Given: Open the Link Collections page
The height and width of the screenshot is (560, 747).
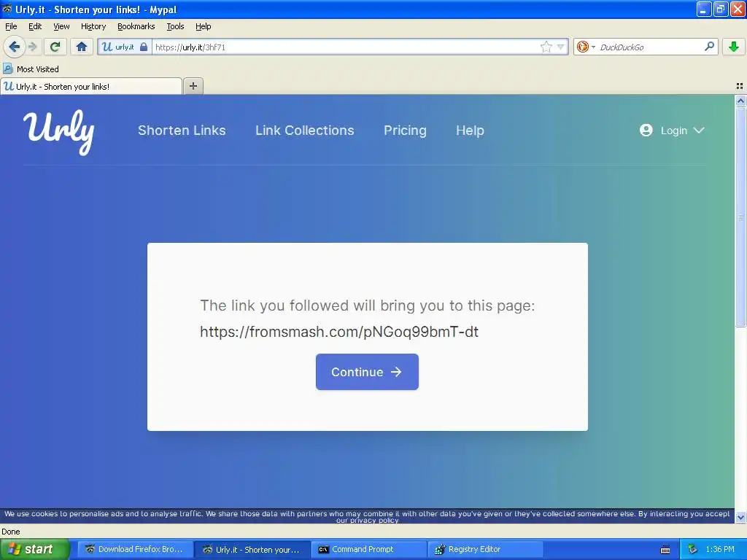Looking at the screenshot, I should 304,131.
